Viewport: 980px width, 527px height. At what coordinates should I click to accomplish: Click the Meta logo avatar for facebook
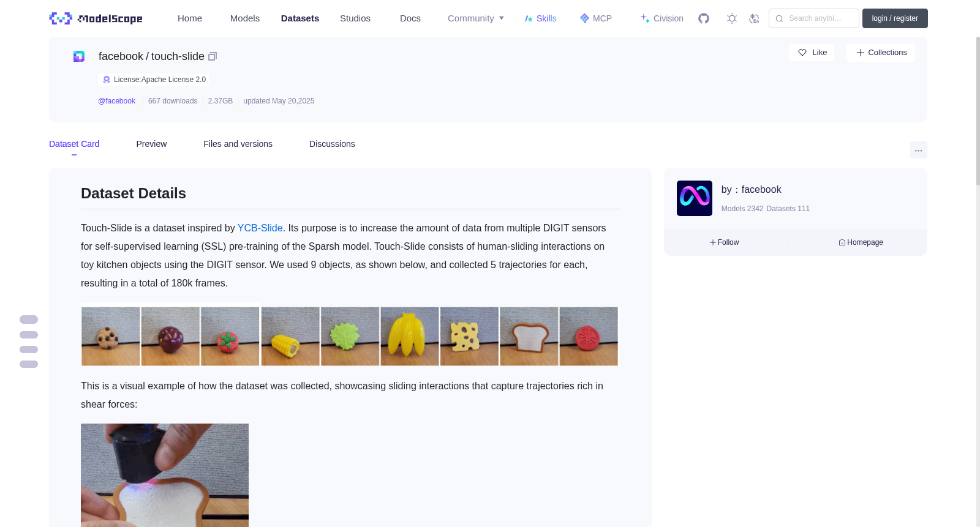point(695,198)
